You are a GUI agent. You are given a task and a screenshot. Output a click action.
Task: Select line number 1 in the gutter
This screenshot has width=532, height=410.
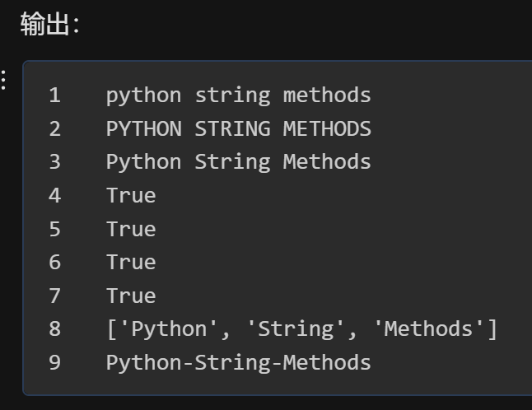coord(54,96)
